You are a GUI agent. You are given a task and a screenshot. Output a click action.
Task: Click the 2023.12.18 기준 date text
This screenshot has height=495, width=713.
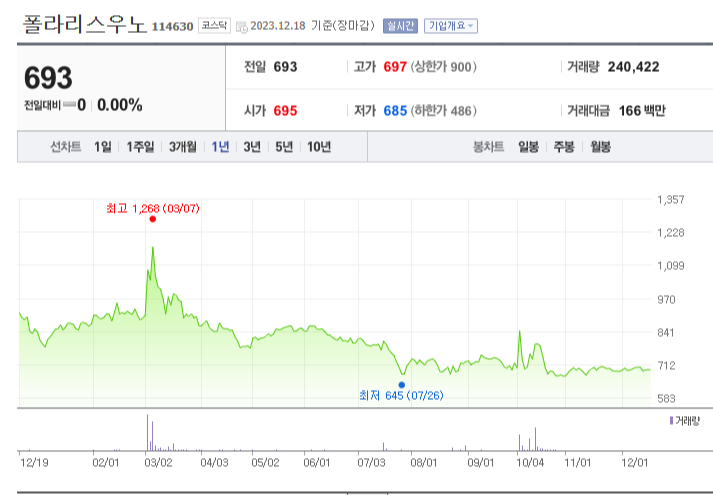pyautogui.click(x=312, y=25)
